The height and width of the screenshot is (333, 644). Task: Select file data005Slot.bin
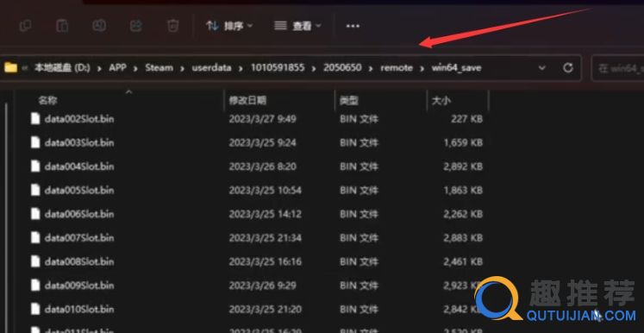(x=79, y=191)
